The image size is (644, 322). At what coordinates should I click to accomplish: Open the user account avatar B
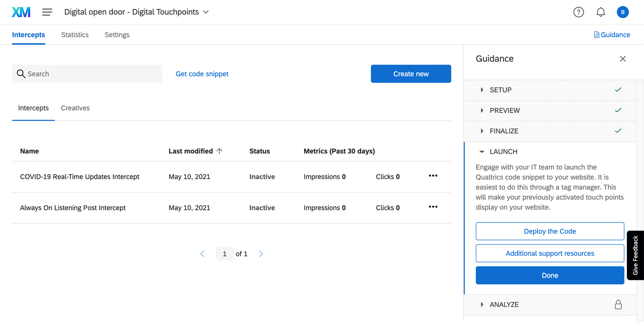tap(623, 12)
